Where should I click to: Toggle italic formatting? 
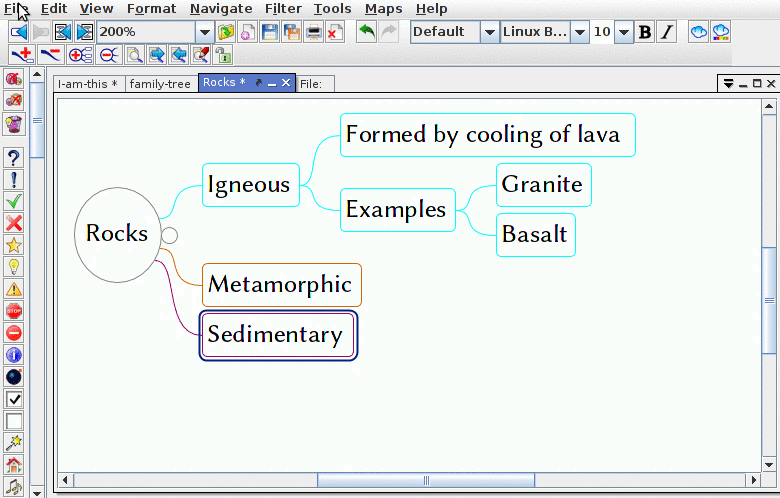click(x=667, y=32)
